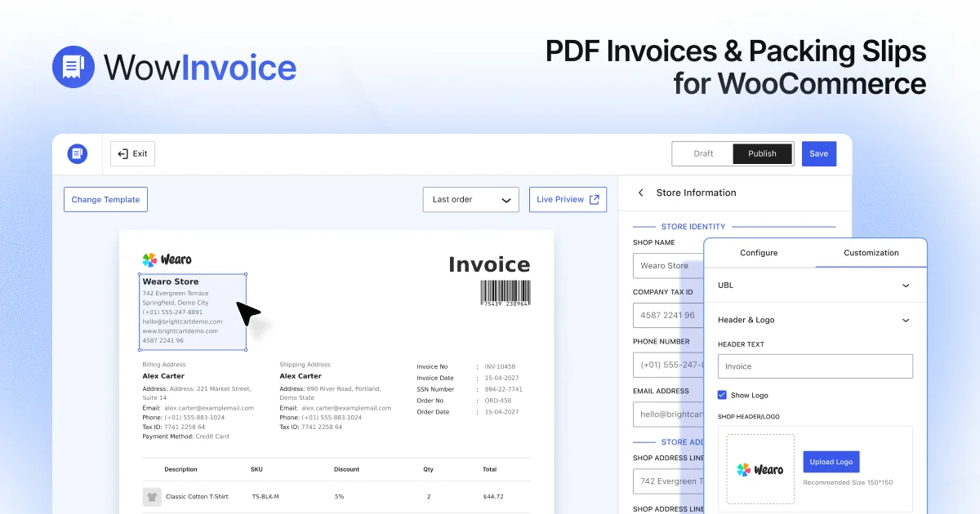Click the exit arrow icon in Exit button
Viewport: 980px width, 514px height.
(122, 153)
